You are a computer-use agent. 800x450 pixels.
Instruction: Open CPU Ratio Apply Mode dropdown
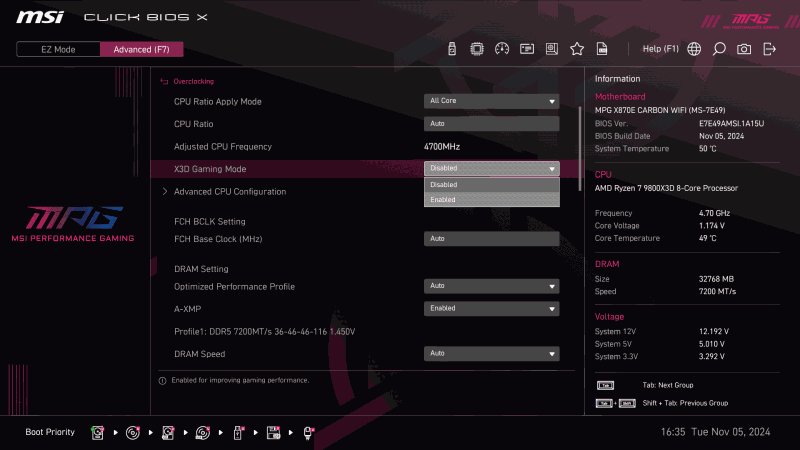[x=492, y=101]
